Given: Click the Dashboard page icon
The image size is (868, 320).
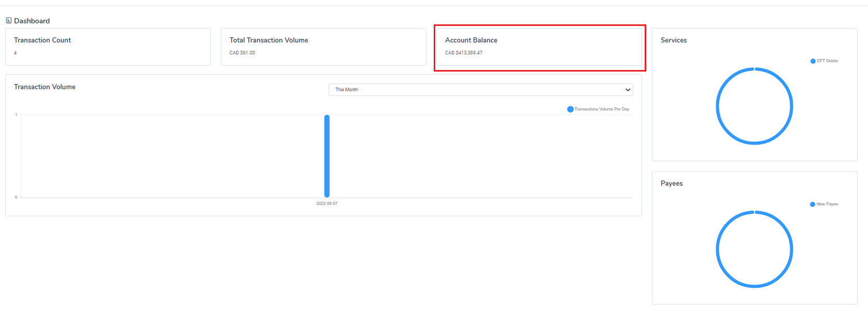Looking at the screenshot, I should (8, 21).
